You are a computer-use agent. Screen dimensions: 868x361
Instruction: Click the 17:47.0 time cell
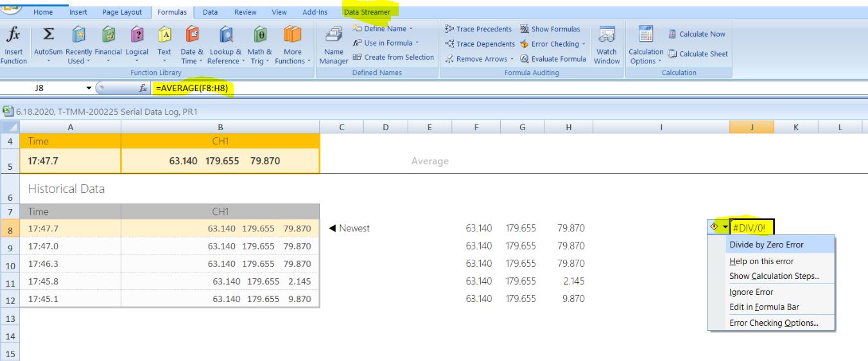point(71,246)
